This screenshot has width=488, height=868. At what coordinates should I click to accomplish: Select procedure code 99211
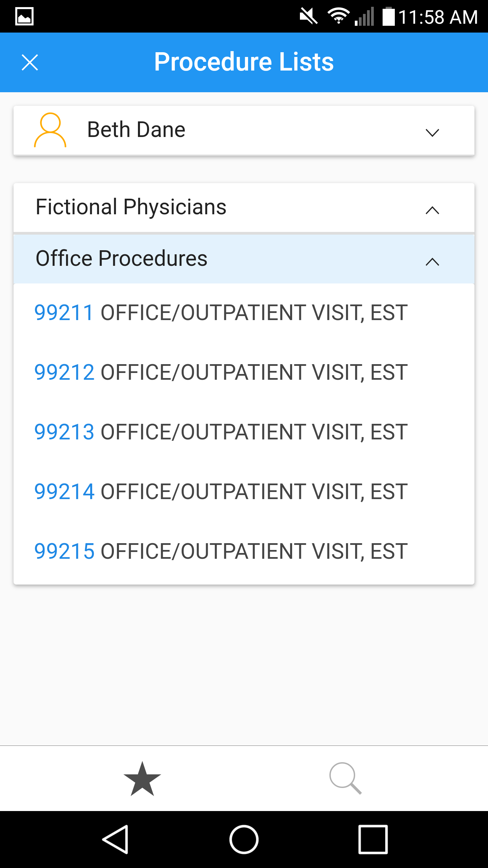click(x=64, y=313)
